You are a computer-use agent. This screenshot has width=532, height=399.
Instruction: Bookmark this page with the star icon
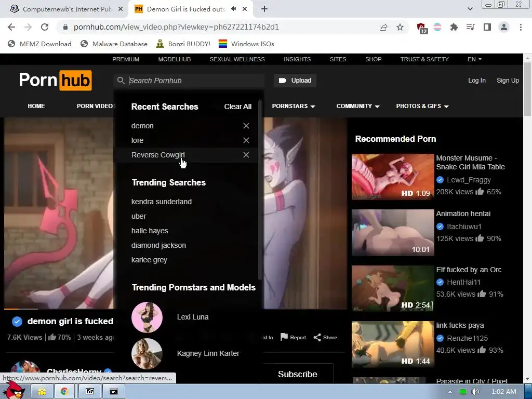pyautogui.click(x=400, y=27)
